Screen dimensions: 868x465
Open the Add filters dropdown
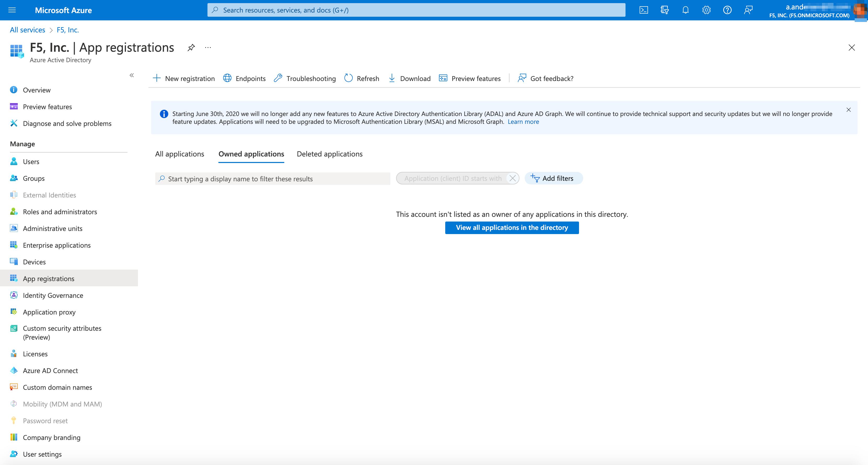(554, 178)
